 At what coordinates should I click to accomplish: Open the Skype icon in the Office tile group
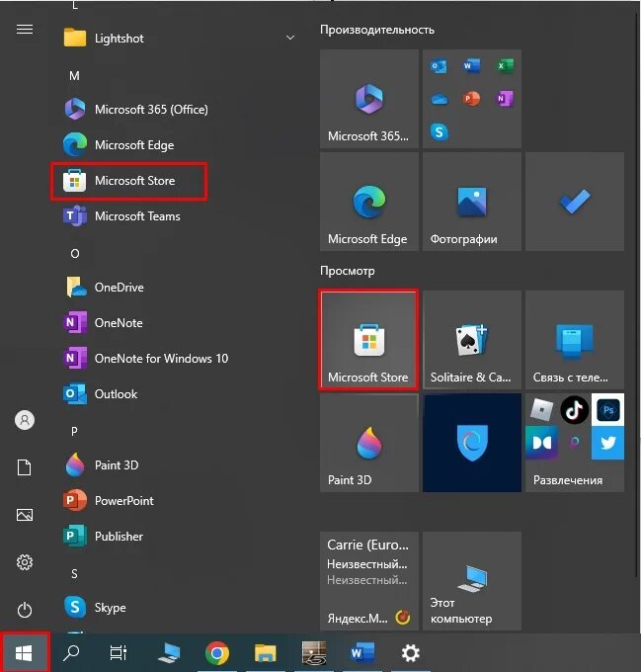[x=439, y=132]
